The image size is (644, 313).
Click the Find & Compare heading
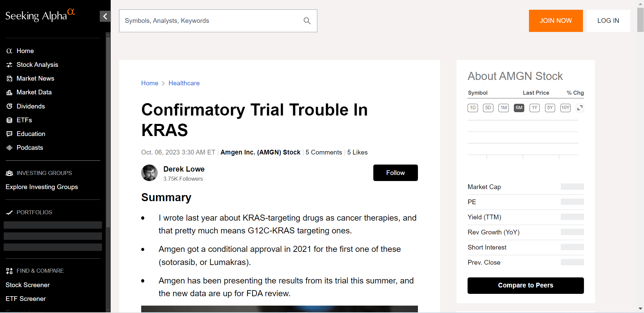point(40,271)
